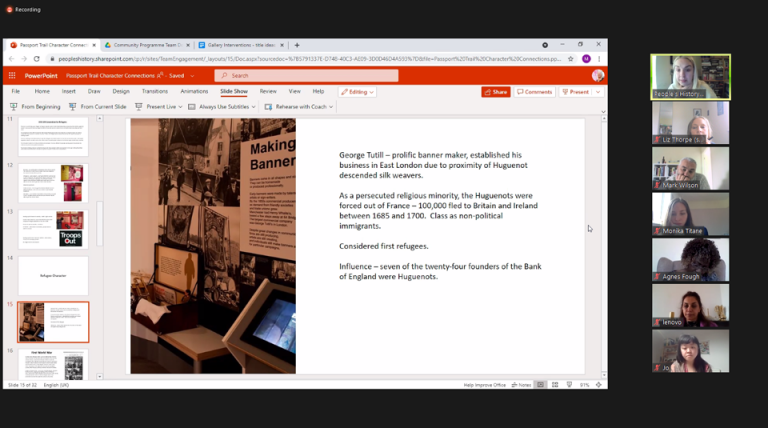Expand the Editing mode dropdown

coord(357,91)
